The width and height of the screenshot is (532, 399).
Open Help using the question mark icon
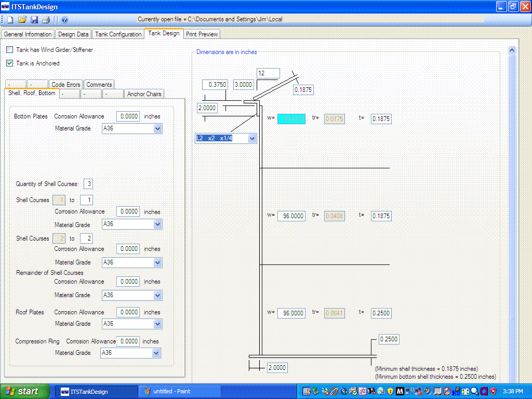click(x=64, y=20)
